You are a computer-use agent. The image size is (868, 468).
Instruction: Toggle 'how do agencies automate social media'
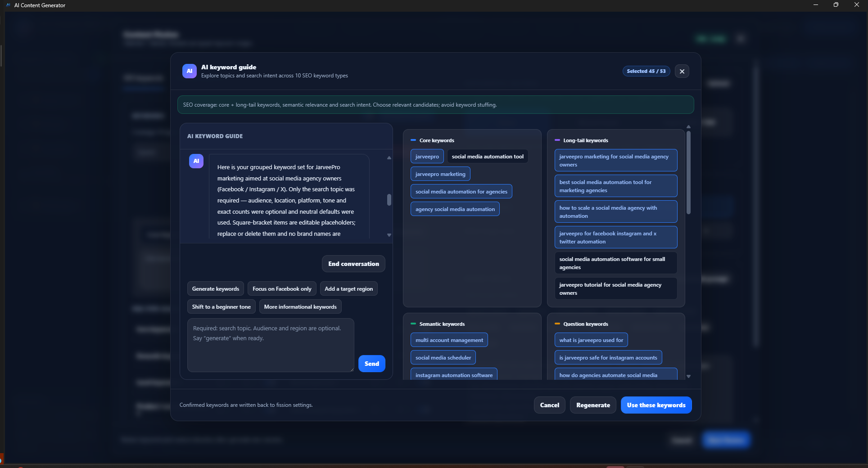point(616,374)
